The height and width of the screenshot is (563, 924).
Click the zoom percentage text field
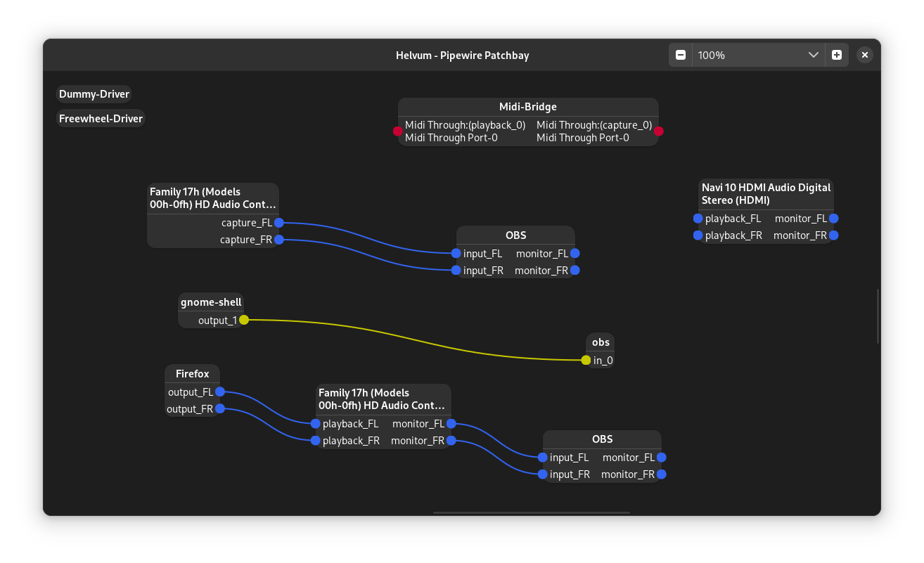[x=745, y=55]
